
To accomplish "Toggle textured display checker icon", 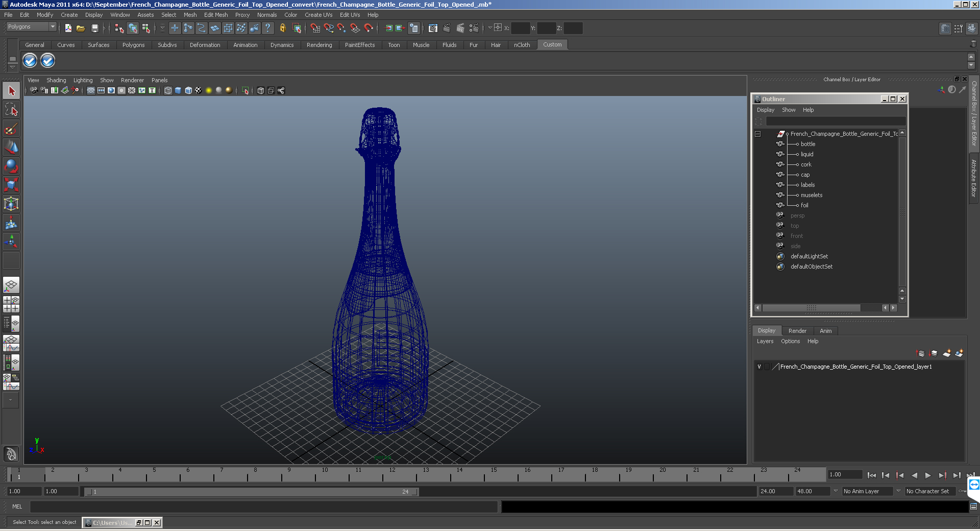I will tap(199, 90).
